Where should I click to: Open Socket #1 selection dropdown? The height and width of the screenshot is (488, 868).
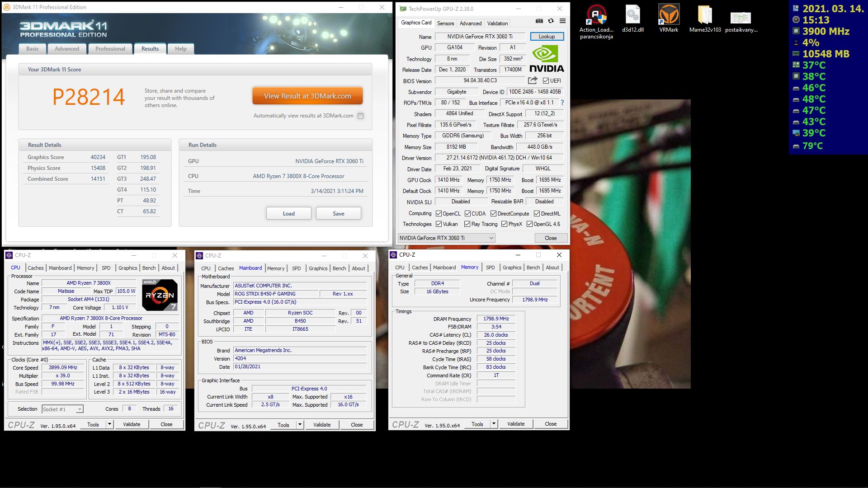tap(80, 409)
